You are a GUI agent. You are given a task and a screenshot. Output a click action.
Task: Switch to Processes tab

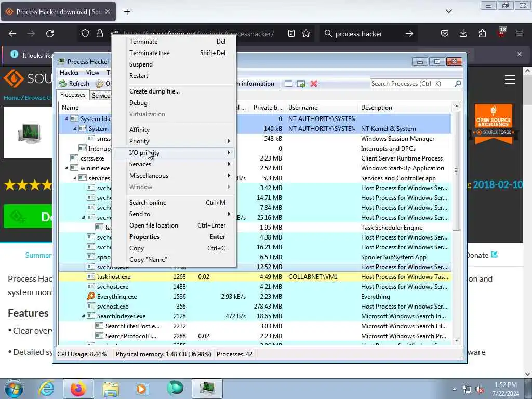coord(73,95)
